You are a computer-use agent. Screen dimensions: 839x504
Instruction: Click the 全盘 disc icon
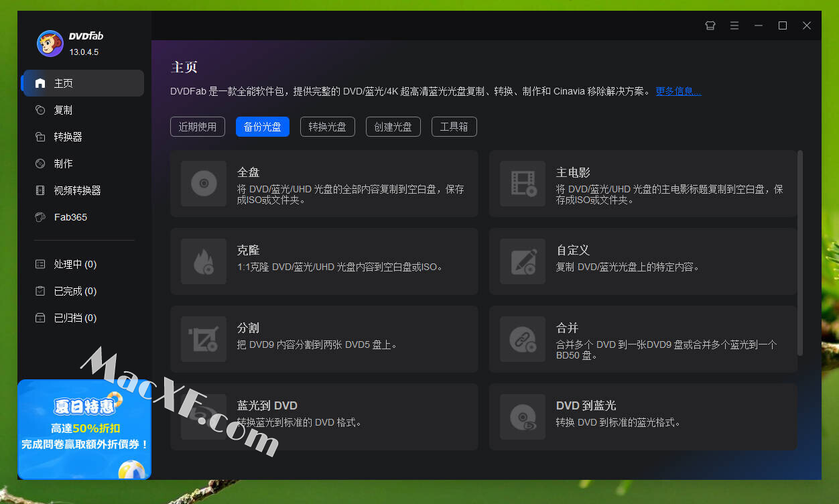pyautogui.click(x=204, y=184)
